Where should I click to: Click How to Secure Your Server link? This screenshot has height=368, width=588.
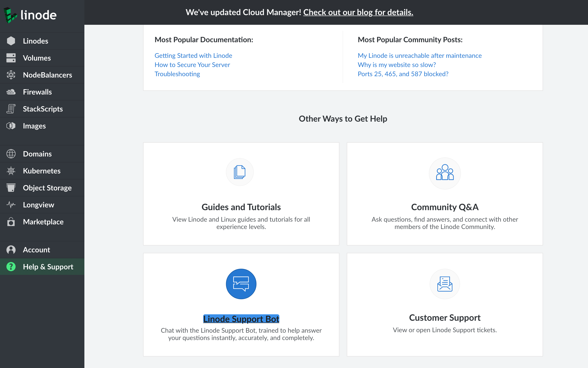[192, 65]
